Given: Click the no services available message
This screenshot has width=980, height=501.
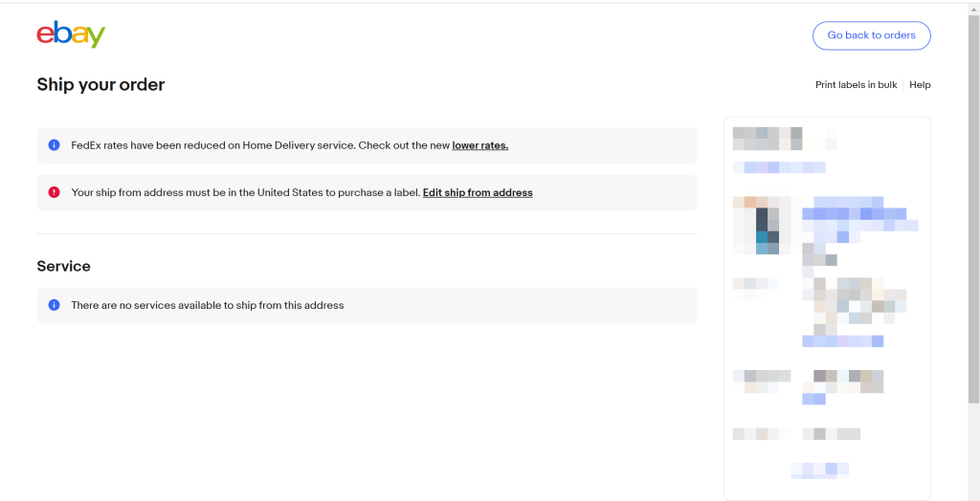Looking at the screenshot, I should [208, 305].
